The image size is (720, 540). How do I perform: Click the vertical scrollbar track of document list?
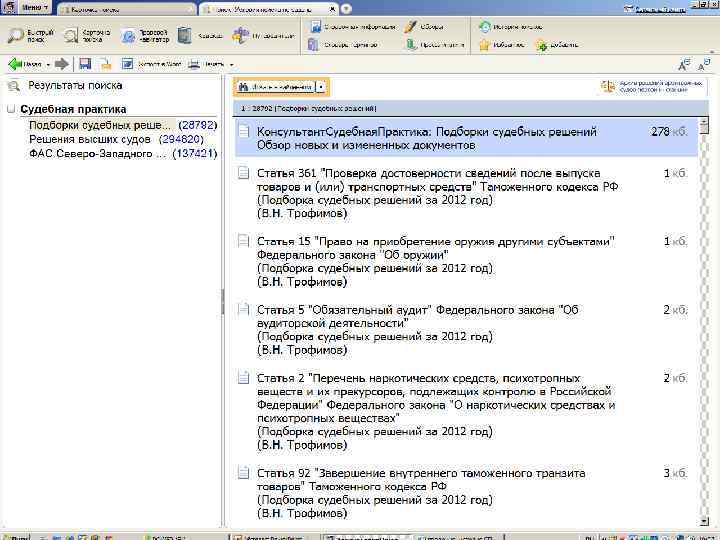[x=704, y=321]
